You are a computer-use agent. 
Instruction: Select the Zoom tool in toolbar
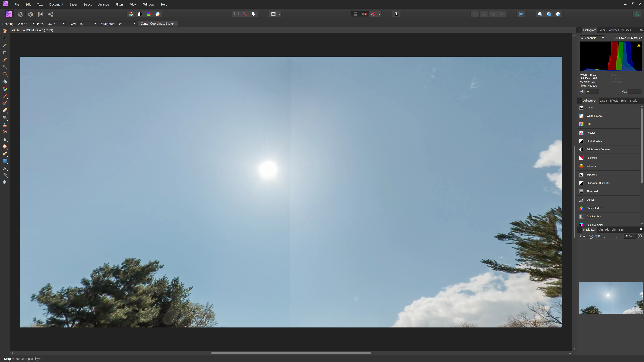5,183
